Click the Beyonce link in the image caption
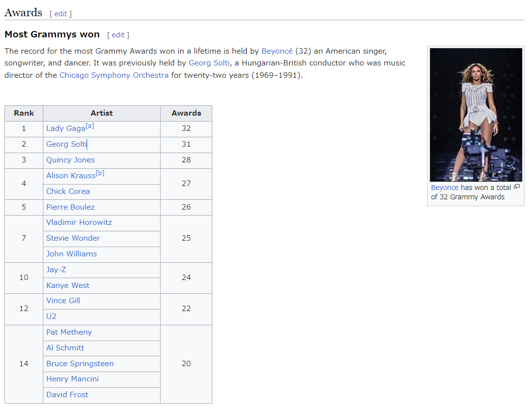532x409 pixels. pos(444,188)
